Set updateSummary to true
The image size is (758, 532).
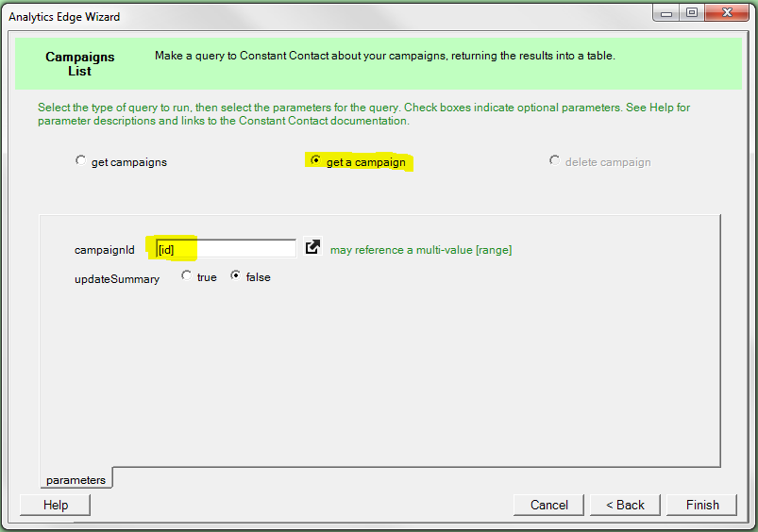pyautogui.click(x=187, y=276)
